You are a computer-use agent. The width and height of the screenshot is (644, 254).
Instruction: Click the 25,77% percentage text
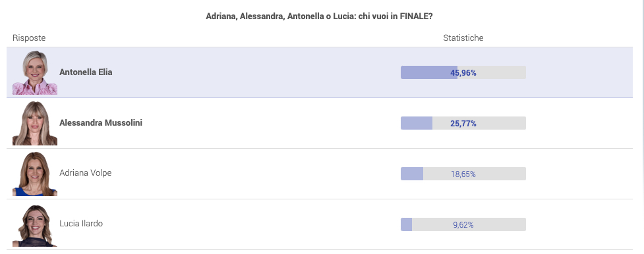tap(463, 124)
